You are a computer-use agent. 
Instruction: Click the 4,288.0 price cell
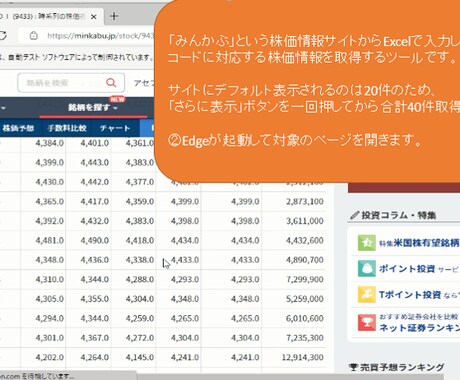140,279
